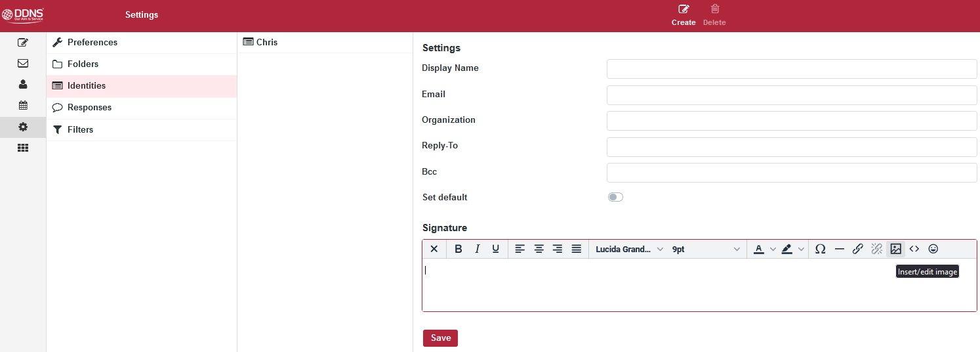Viewport: 980px width, 352px height.
Task: Open text color picker arrow
Action: pyautogui.click(x=773, y=249)
